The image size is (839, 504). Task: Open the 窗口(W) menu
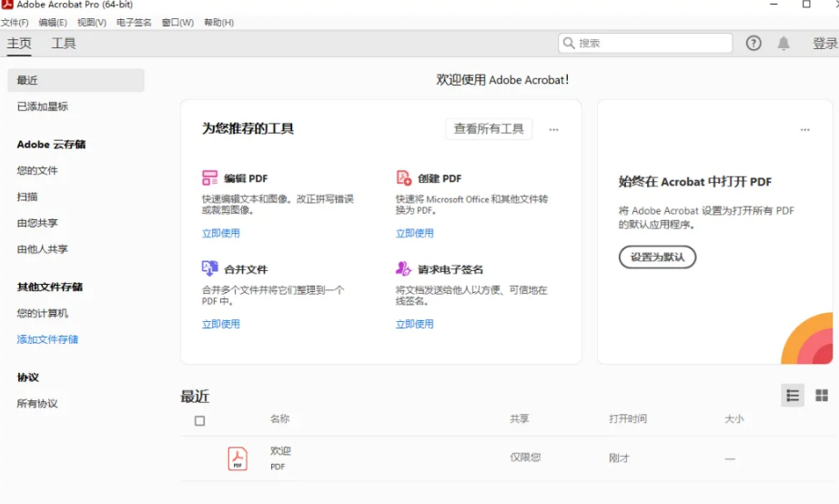tap(177, 23)
